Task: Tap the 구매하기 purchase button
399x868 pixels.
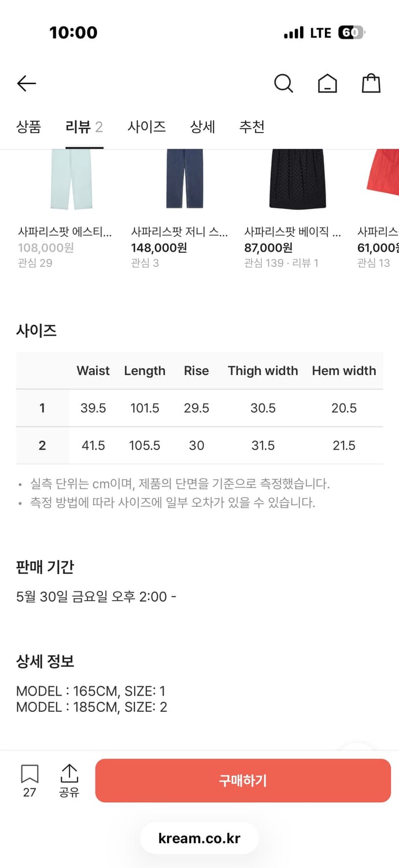Action: pos(242,780)
